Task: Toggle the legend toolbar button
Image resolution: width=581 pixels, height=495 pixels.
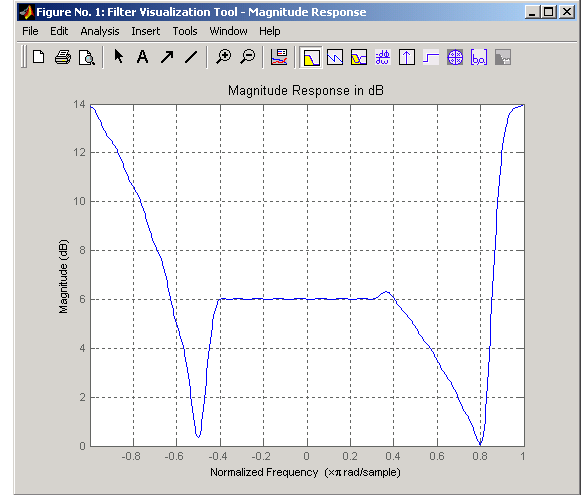Action: (279, 57)
